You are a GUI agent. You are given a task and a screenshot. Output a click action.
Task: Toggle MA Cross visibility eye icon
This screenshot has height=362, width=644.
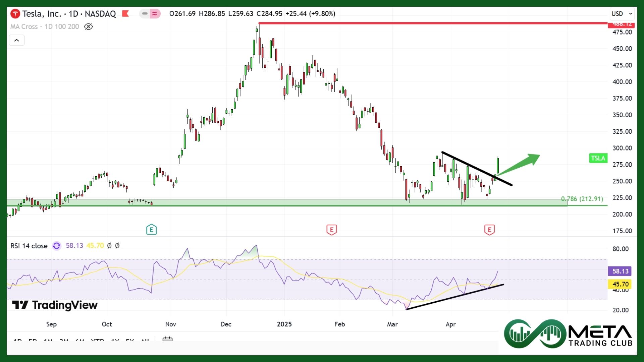click(x=88, y=26)
